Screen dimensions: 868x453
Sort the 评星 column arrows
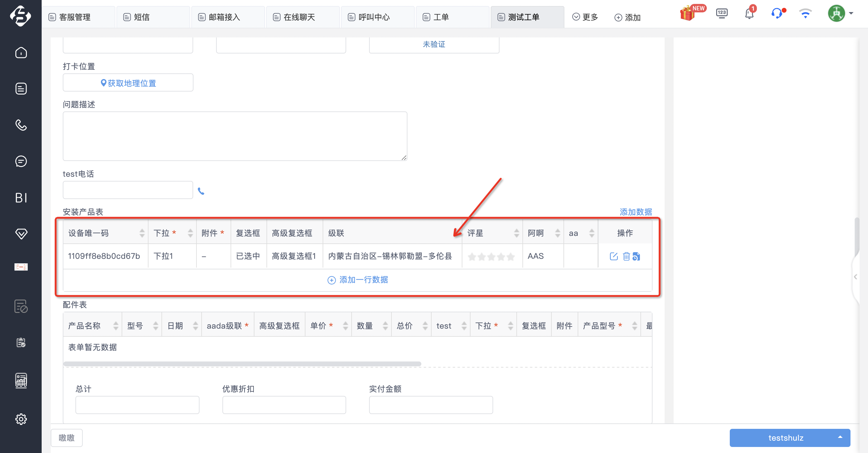point(517,233)
